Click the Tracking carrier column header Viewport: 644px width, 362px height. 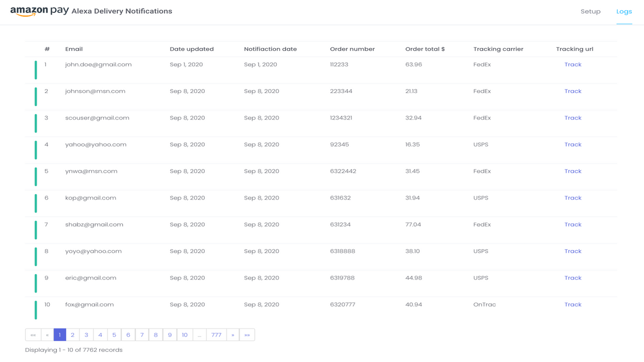tap(498, 49)
